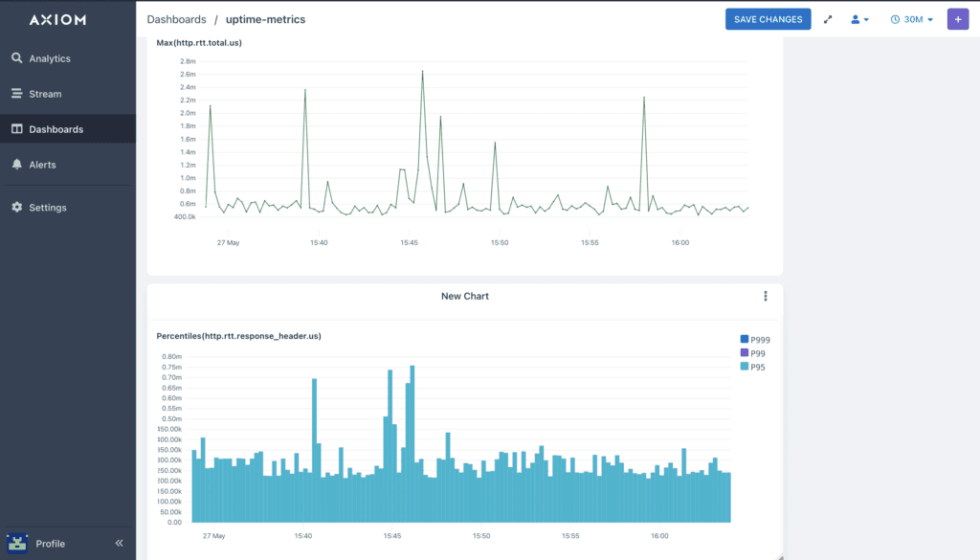Click the Dashboards panel icon
This screenshot has height=560, width=980.
tap(16, 129)
